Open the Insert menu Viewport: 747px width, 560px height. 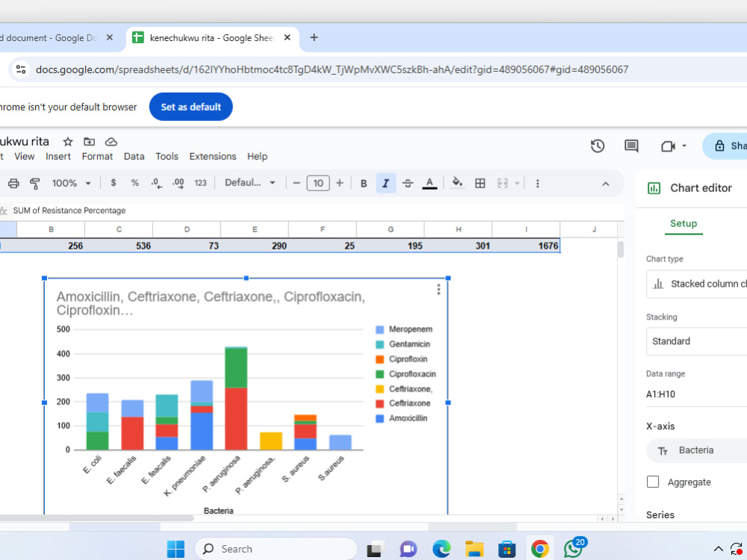click(58, 156)
